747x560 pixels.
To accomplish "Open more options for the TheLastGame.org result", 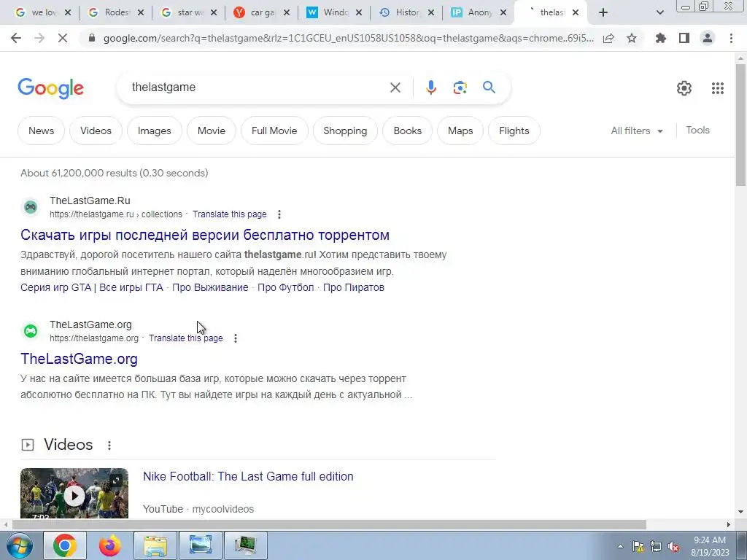I will click(236, 338).
